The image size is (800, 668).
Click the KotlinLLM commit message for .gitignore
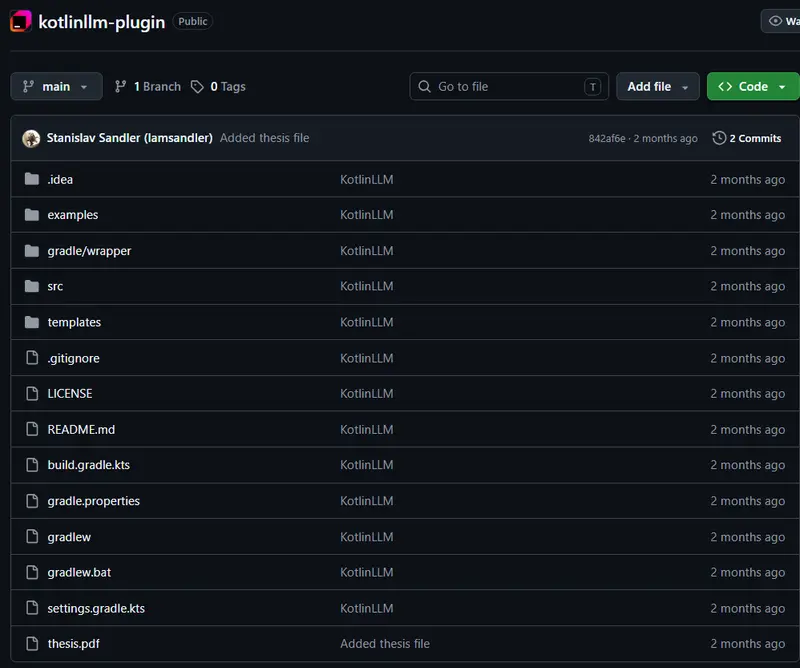point(367,358)
